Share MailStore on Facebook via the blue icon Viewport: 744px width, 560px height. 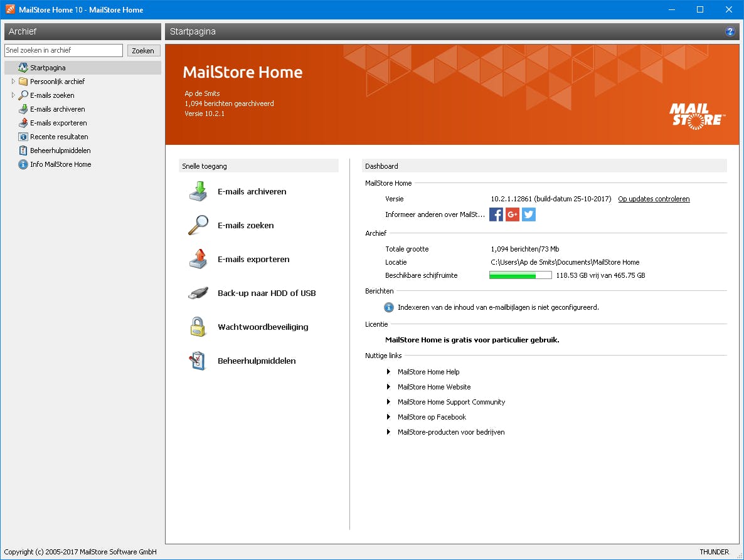point(496,214)
